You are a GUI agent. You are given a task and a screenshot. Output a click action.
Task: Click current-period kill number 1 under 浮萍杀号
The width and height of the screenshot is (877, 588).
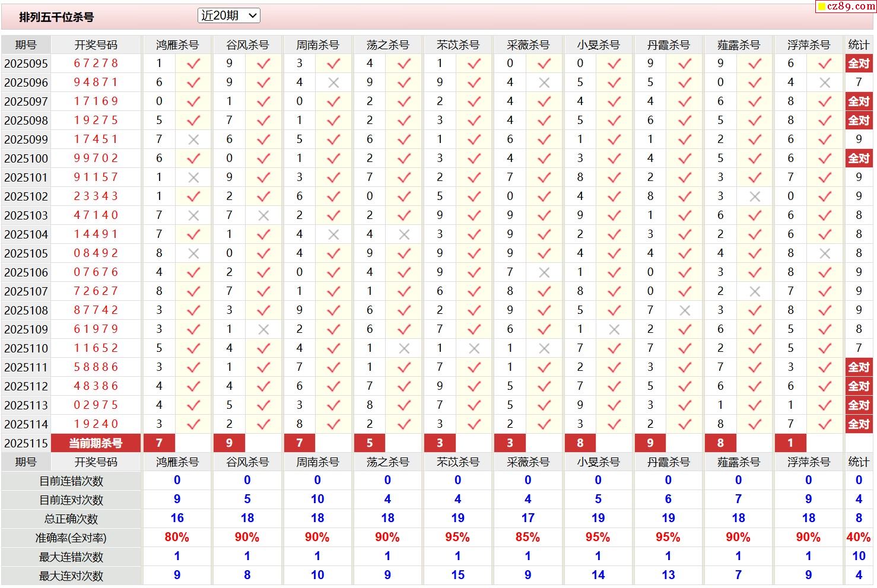(x=790, y=443)
